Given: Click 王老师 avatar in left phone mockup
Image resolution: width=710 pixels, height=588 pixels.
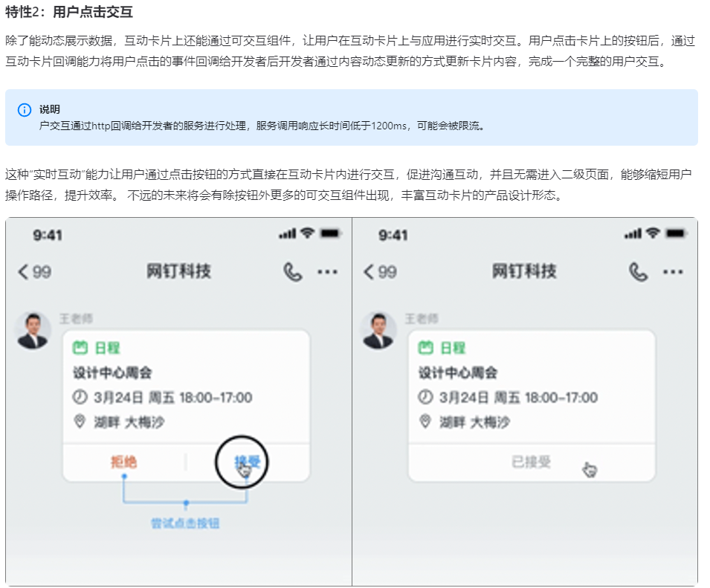Looking at the screenshot, I should 33,330.
